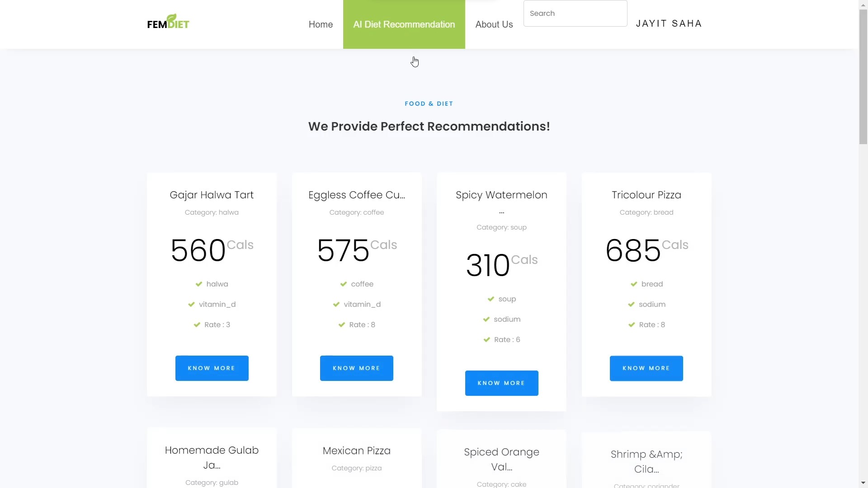Image resolution: width=868 pixels, height=488 pixels.
Task: Click checkmark icon next to soup
Action: (x=491, y=299)
